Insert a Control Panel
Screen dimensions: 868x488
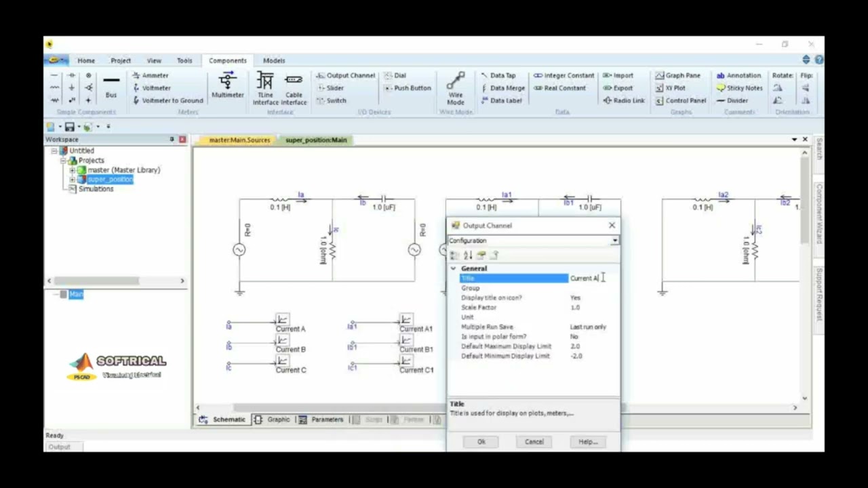pyautogui.click(x=682, y=100)
